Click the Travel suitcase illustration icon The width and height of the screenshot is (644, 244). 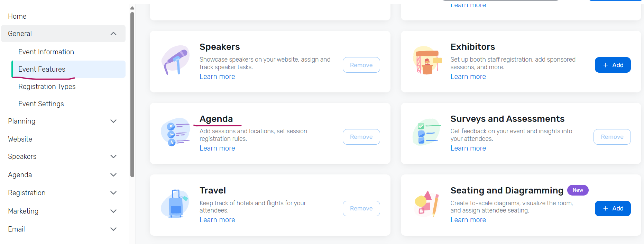(175, 204)
